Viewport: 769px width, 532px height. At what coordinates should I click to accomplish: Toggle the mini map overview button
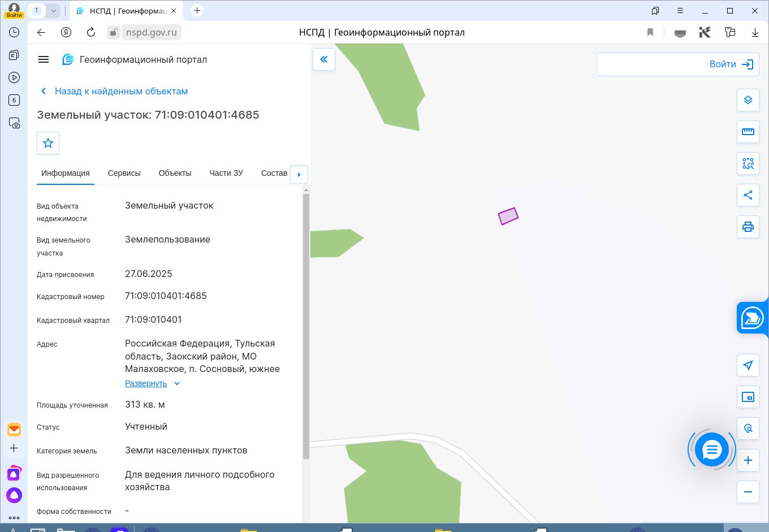coord(748,397)
